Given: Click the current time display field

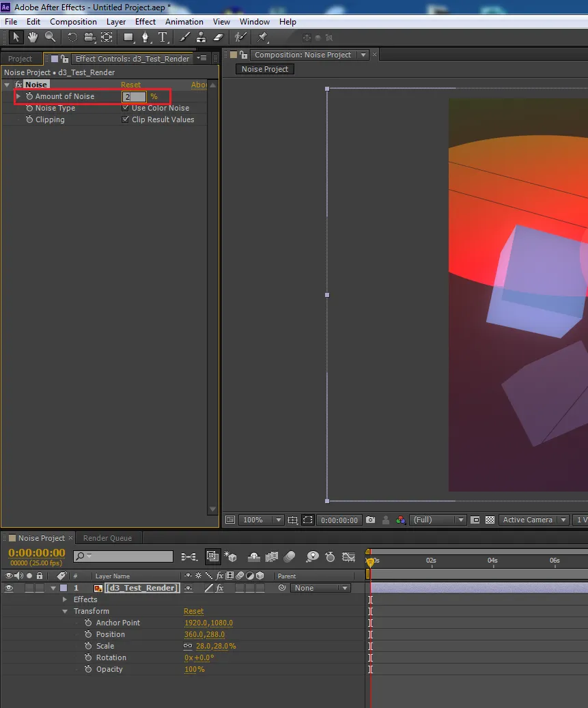Looking at the screenshot, I should point(36,554).
